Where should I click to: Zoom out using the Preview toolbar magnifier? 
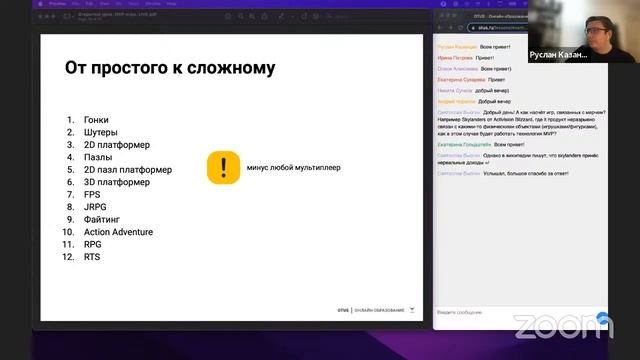click(x=241, y=16)
